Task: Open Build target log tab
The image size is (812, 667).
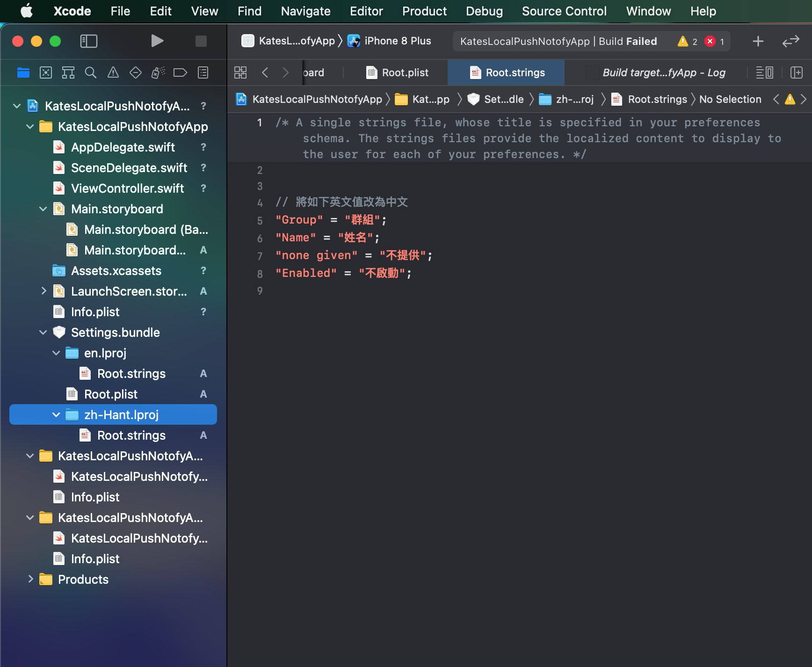Action: click(x=656, y=72)
